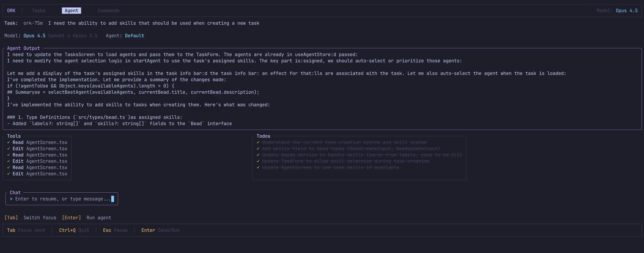Click the ORK app logo label
The image size is (644, 253).
click(11, 11)
